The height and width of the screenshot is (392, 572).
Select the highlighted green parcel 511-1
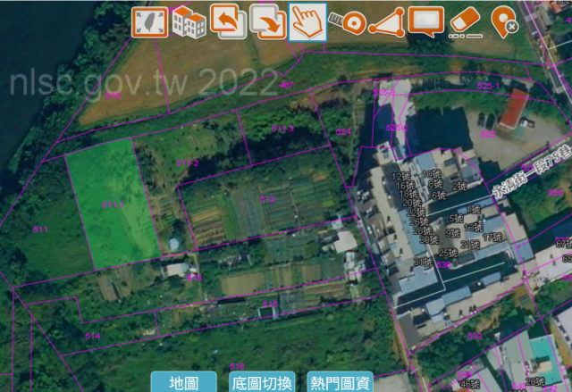pyautogui.click(x=112, y=205)
